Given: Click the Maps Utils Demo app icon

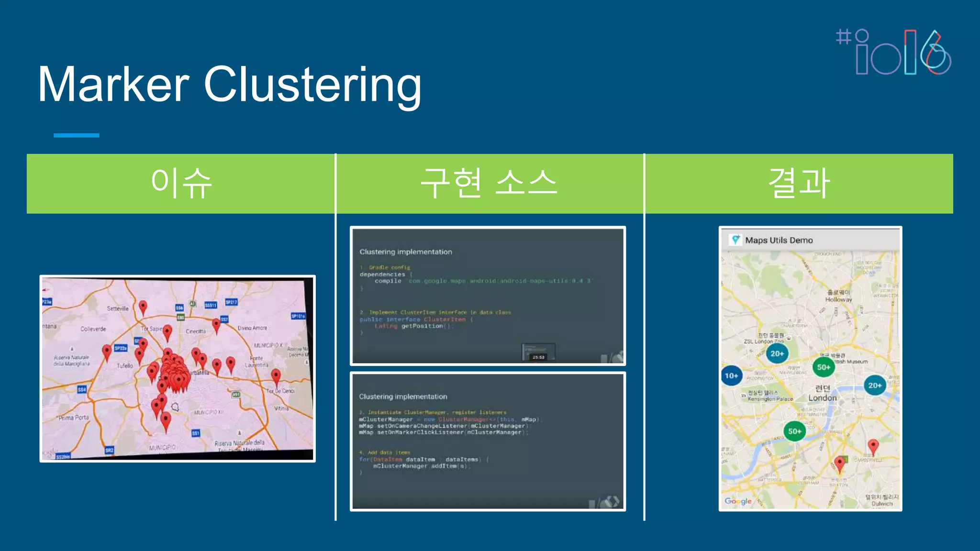Looking at the screenshot, I should point(735,240).
